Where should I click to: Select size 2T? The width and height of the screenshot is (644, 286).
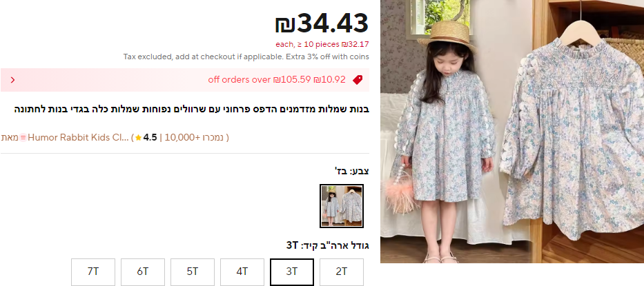[x=341, y=272]
